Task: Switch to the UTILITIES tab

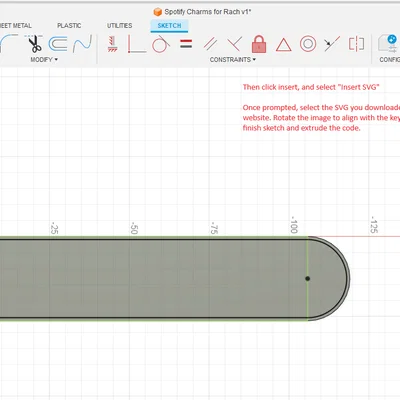Action: pyautogui.click(x=119, y=26)
